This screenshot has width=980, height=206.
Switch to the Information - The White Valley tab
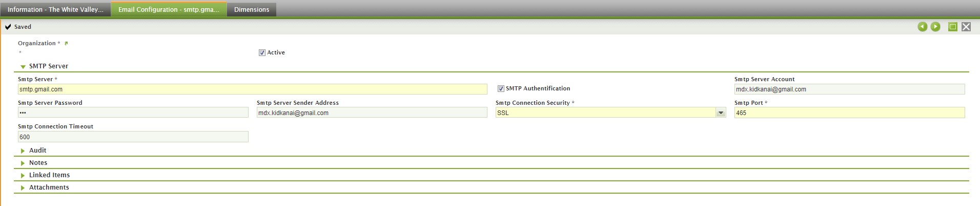pos(55,10)
